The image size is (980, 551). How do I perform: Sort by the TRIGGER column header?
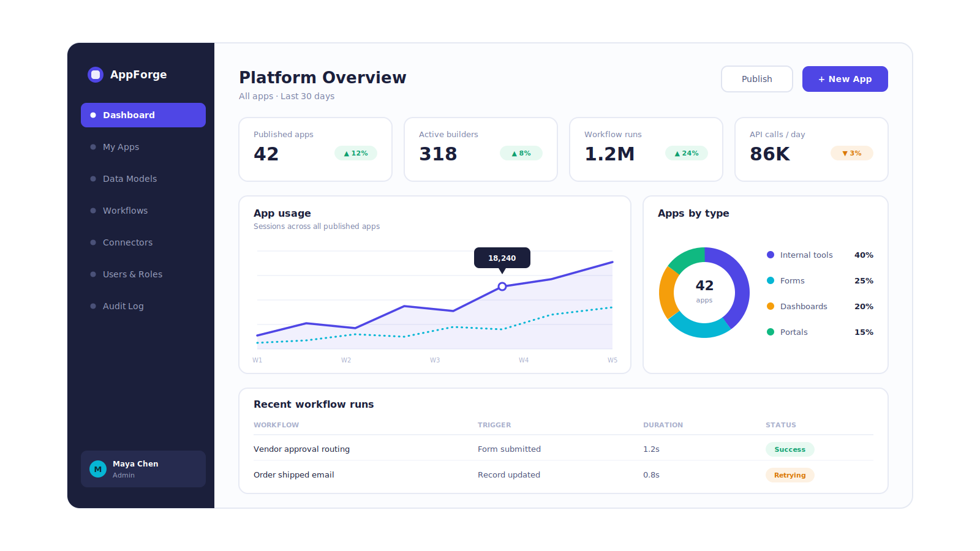494,425
